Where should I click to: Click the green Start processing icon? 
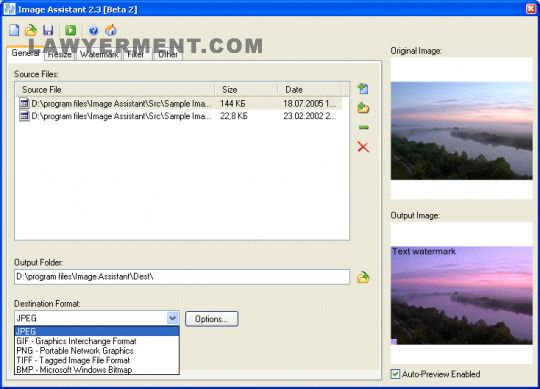(71, 30)
